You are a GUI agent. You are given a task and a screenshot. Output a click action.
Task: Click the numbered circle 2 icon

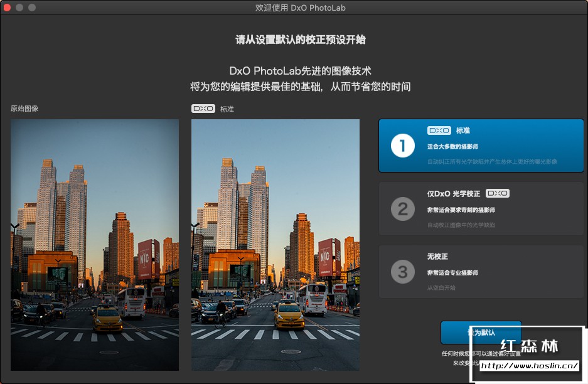click(403, 209)
